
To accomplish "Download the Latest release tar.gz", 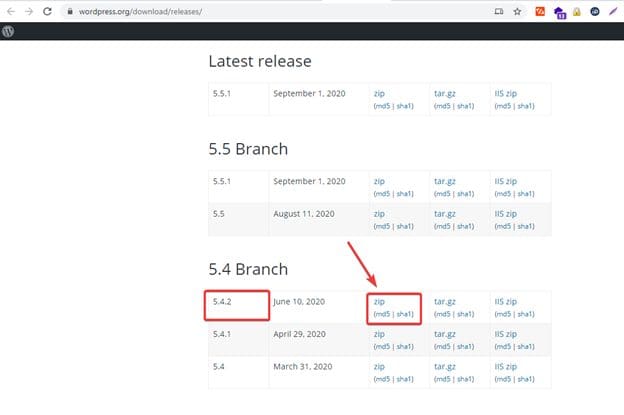I will [x=444, y=92].
